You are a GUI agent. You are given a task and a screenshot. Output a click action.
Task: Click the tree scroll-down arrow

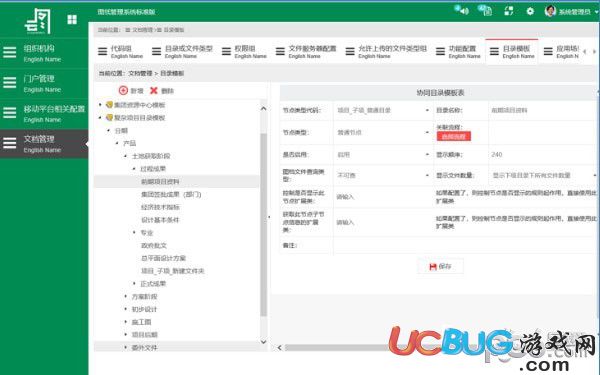(x=263, y=341)
